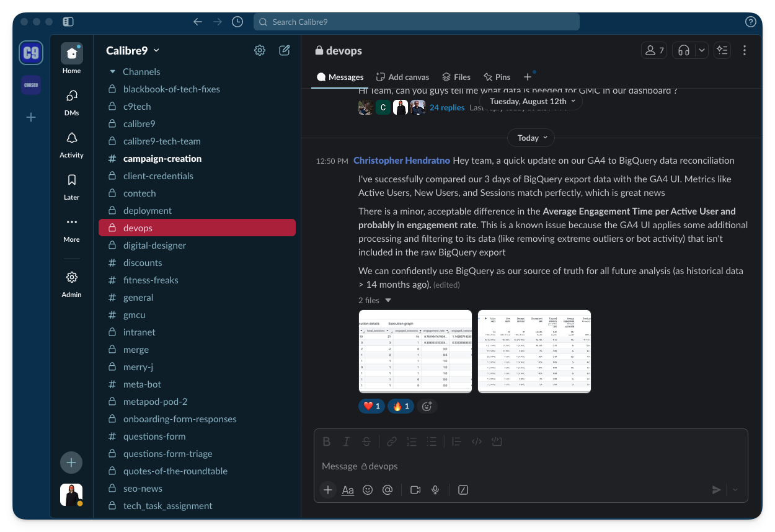The width and height of the screenshot is (775, 532).
Task: Record a video clip icon
Action: tap(415, 490)
